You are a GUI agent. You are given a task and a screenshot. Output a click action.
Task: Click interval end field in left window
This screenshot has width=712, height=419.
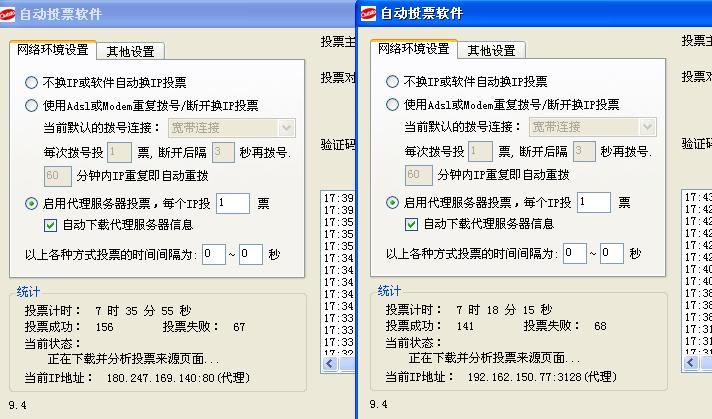click(251, 254)
